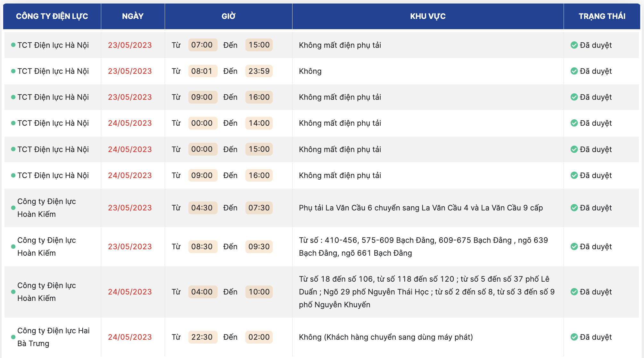Click the 04:00 start time
The image size is (644, 358).
203,292
